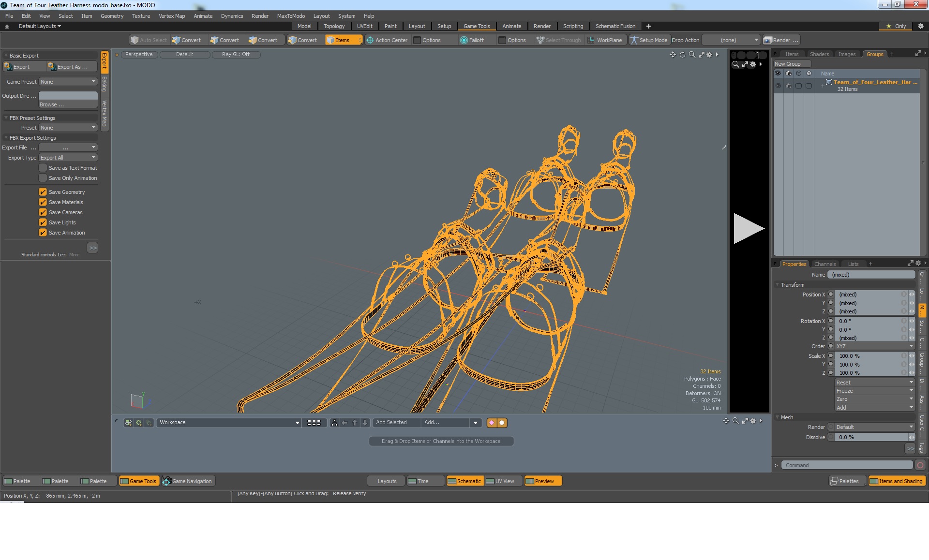Uncheck Save Cameras

point(43,212)
